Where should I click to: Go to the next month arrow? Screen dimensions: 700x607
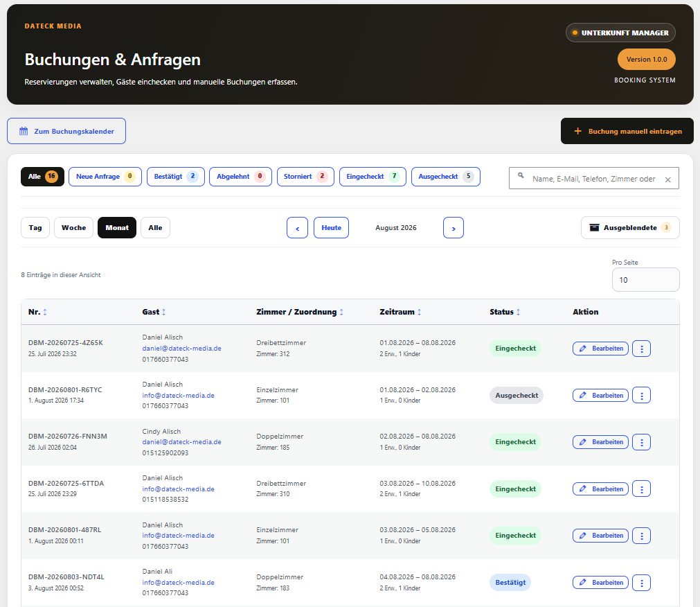tap(453, 228)
